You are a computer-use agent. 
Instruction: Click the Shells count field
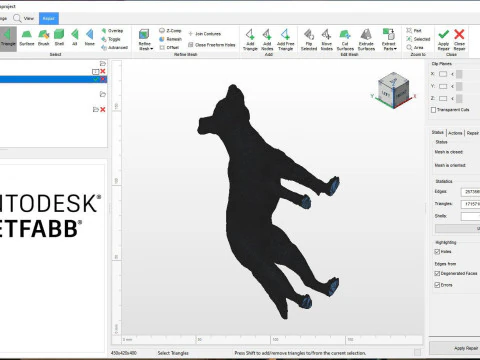point(471,216)
